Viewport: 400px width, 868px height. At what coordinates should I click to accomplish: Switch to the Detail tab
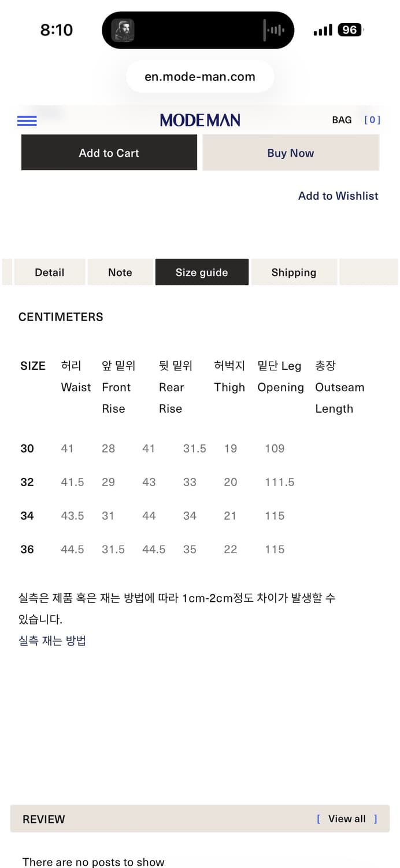[x=49, y=272]
